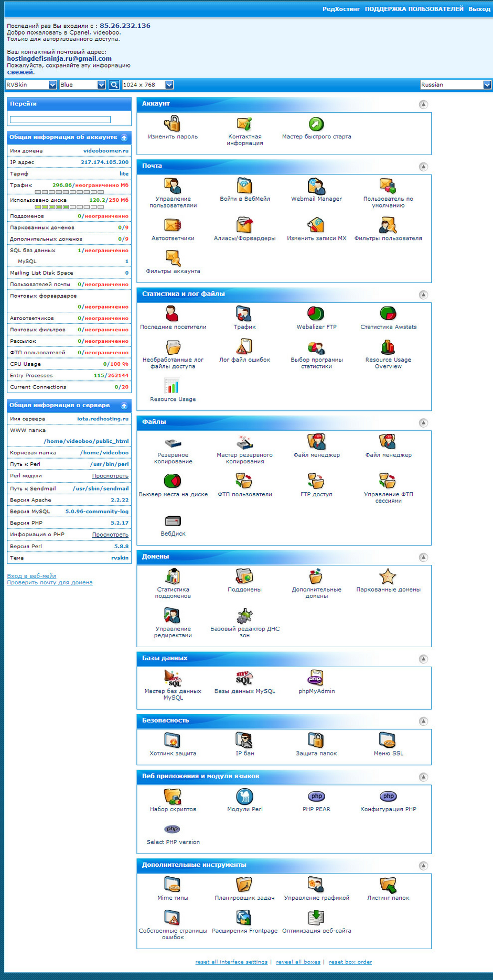
Task: Open the 1024 x 768 resolution dropdown
Action: tap(147, 85)
